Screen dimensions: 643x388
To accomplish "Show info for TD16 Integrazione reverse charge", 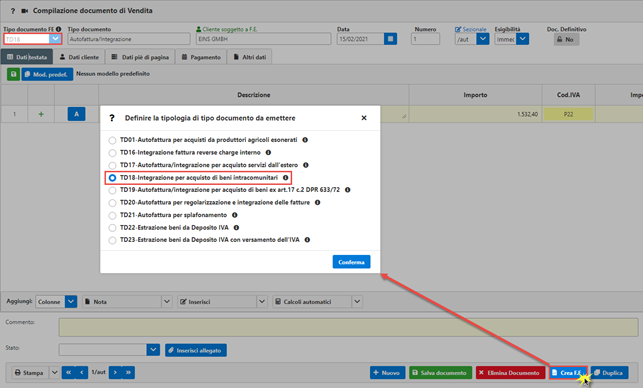I will (268, 153).
